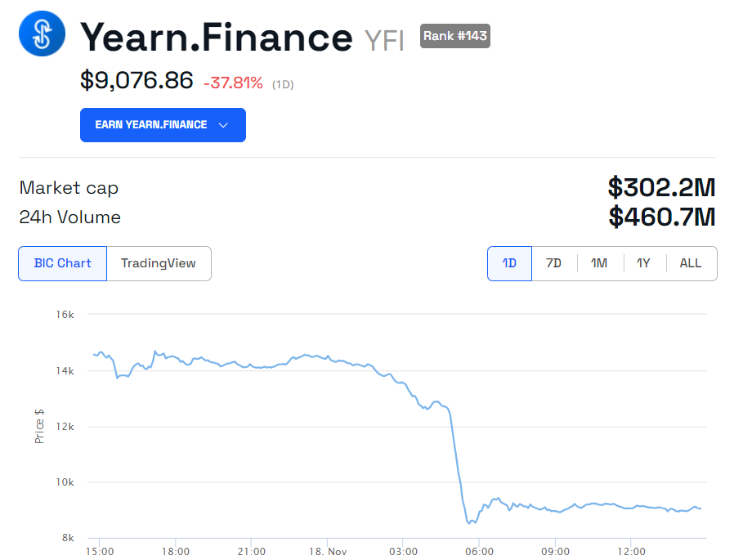The width and height of the screenshot is (734, 560).
Task: Select the 1Y time range
Action: pyautogui.click(x=644, y=263)
